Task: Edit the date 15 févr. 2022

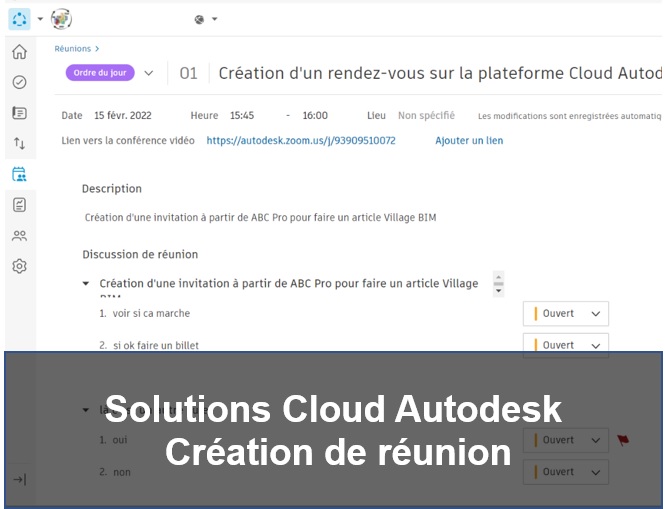Action: [123, 115]
